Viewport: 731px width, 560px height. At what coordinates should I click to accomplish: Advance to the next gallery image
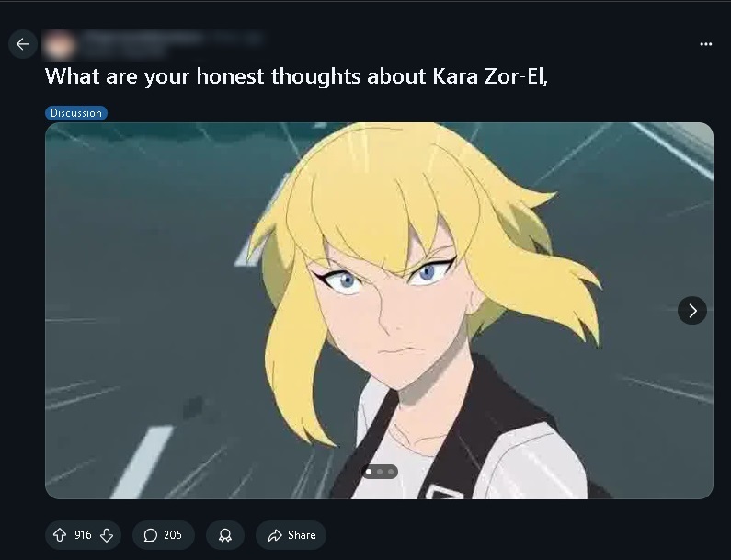(x=691, y=310)
